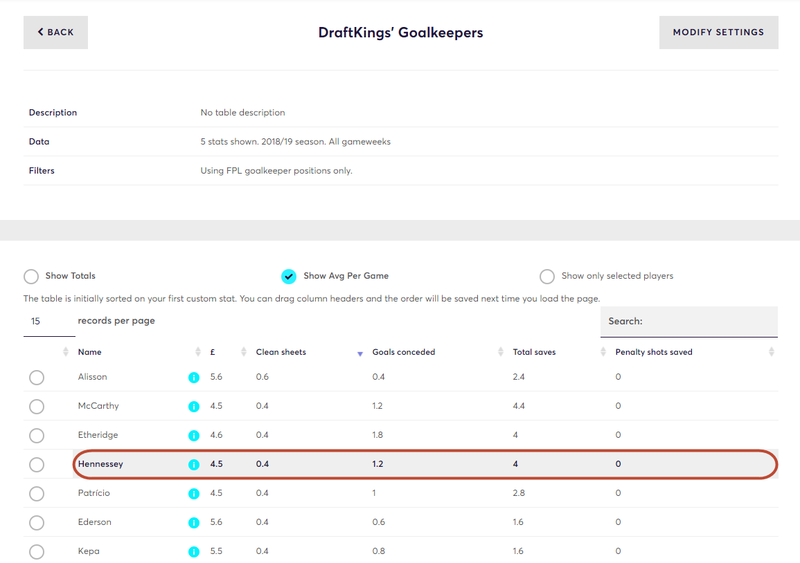Image resolution: width=800 pixels, height=563 pixels.
Task: Select the Show Avg Per Game option
Action: click(289, 276)
